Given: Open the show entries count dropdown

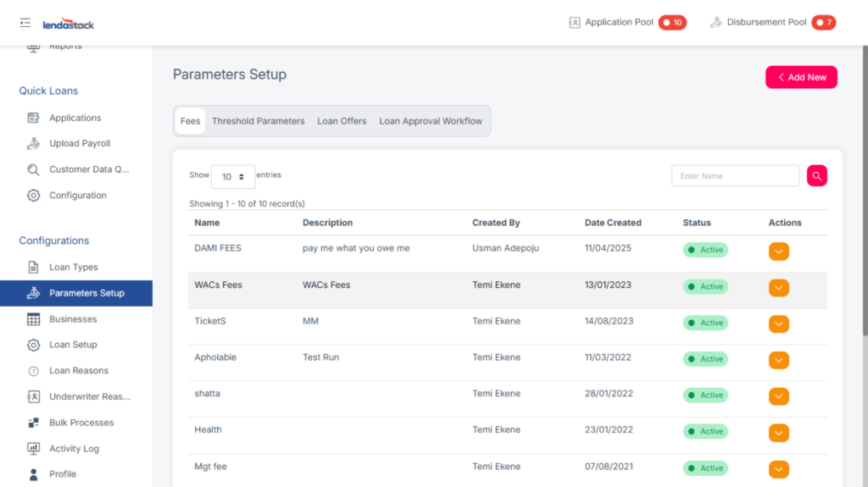Looking at the screenshot, I should click(232, 177).
